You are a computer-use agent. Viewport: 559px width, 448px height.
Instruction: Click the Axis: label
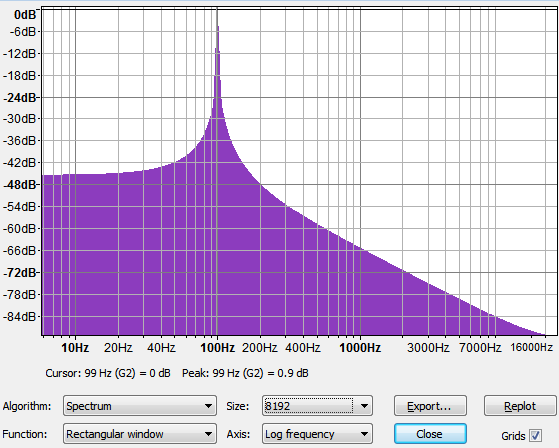(x=238, y=434)
